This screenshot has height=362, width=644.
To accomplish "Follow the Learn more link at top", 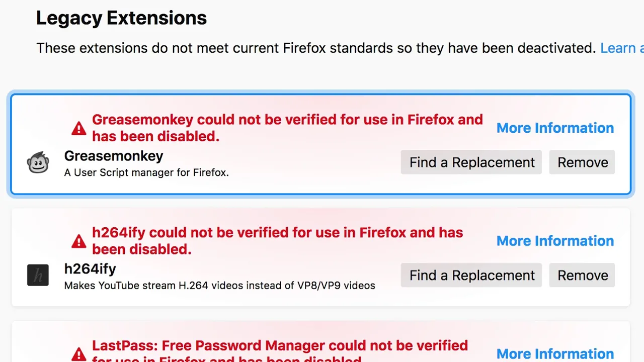I will click(x=622, y=48).
